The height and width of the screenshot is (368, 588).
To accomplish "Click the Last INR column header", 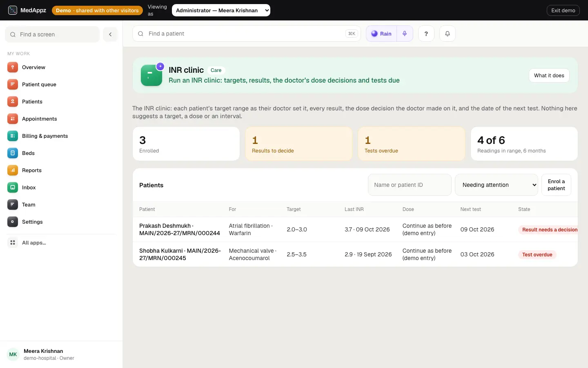I will [x=354, y=209].
